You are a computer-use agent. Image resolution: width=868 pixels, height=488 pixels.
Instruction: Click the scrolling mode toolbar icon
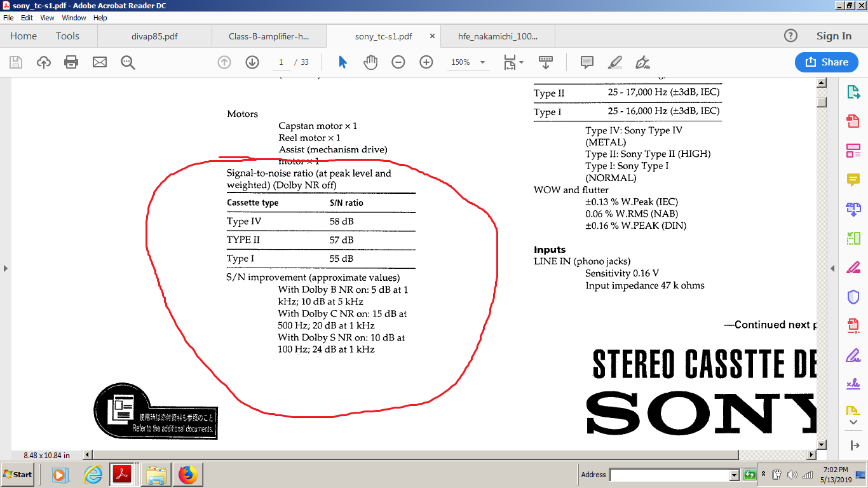pos(545,62)
